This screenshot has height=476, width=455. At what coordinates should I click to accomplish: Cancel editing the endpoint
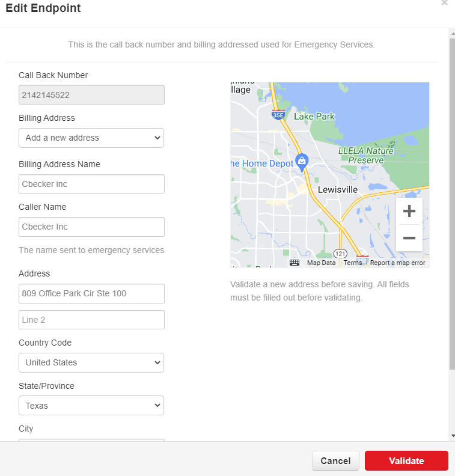335,461
